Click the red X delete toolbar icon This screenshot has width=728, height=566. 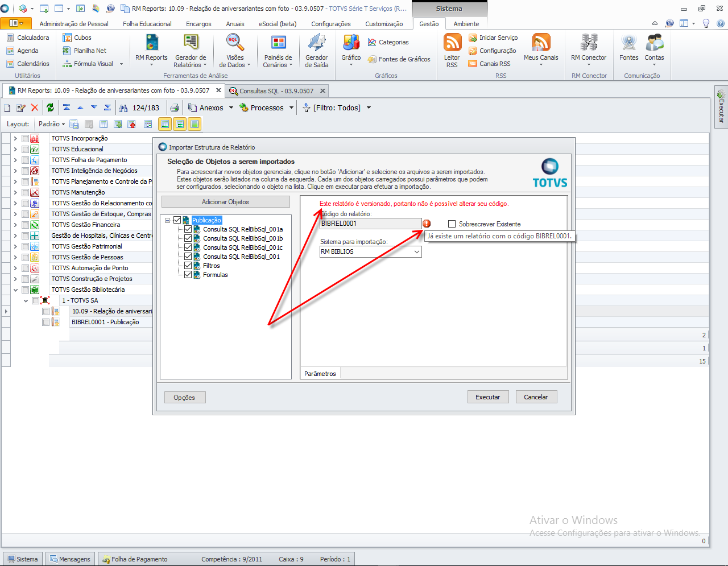tap(35, 108)
